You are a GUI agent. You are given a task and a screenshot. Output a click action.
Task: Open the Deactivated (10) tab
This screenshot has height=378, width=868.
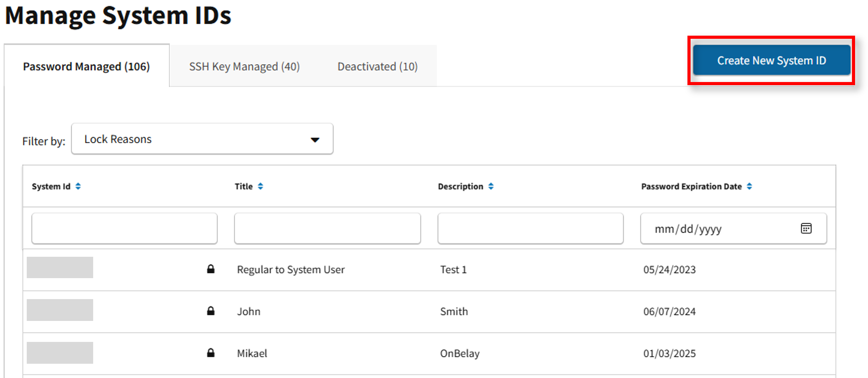click(377, 66)
